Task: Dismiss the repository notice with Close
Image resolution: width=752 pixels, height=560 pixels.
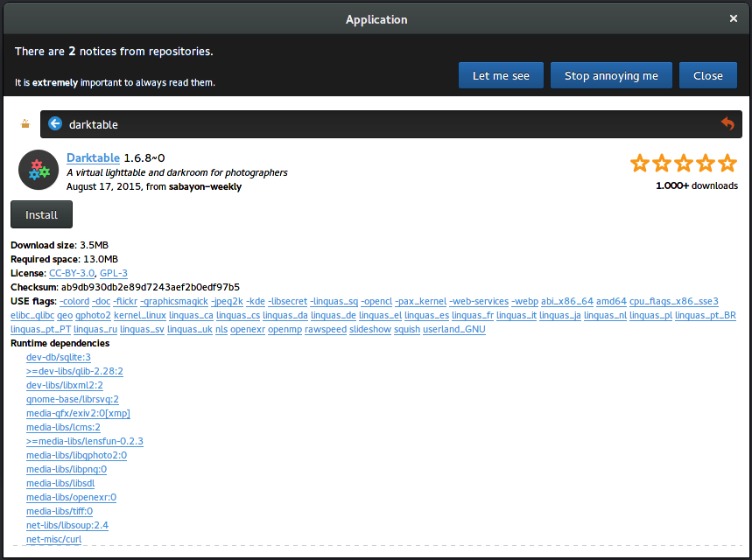Action: pyautogui.click(x=708, y=75)
